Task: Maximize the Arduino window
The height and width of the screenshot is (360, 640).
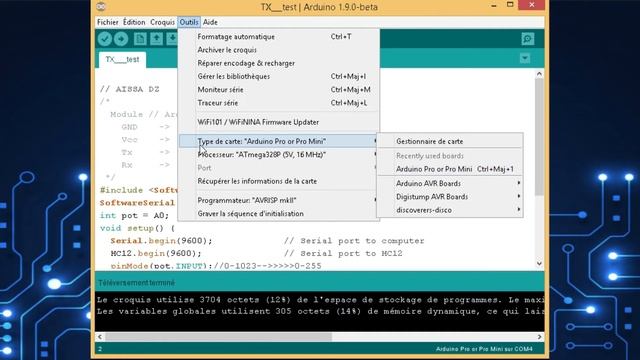Action: tap(510, 5)
